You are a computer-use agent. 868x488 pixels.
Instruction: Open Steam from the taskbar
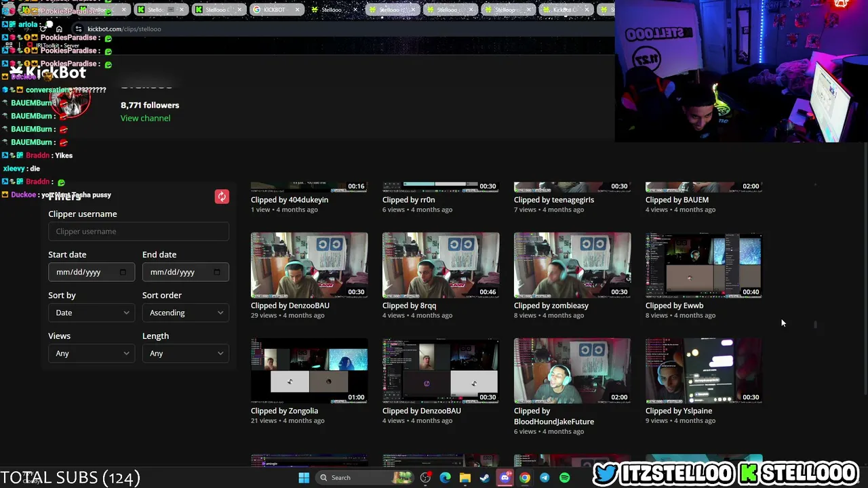(485, 478)
